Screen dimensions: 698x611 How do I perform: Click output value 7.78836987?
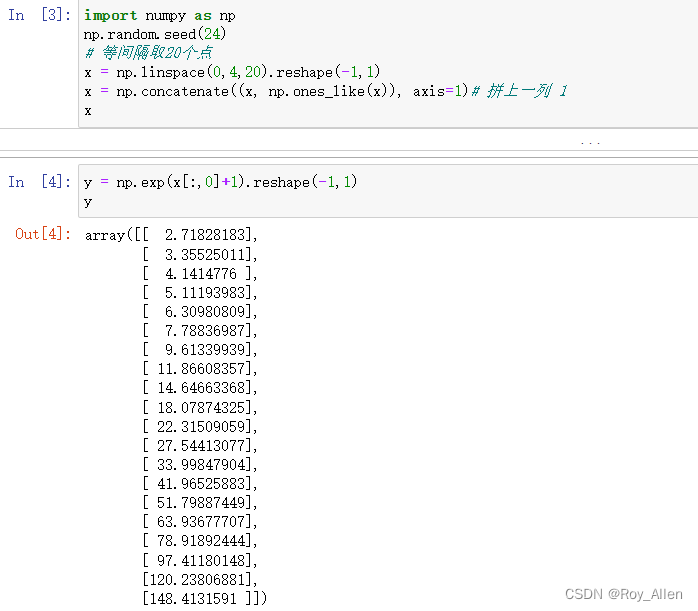coord(205,331)
